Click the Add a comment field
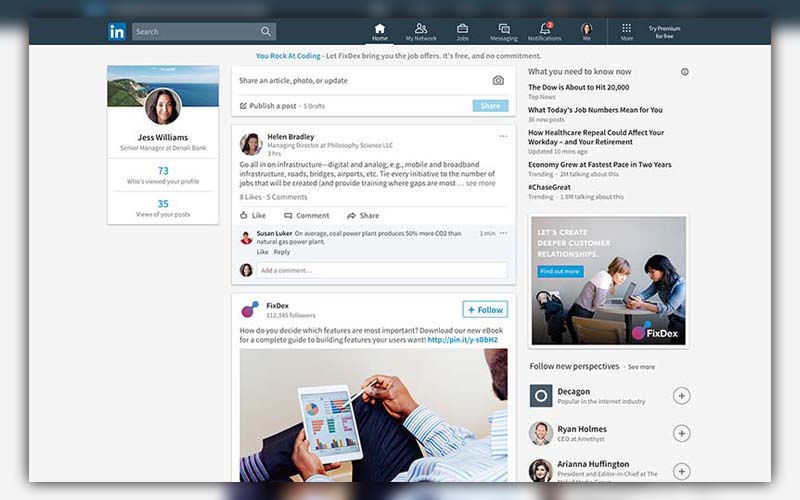The image size is (800, 500). click(382, 270)
